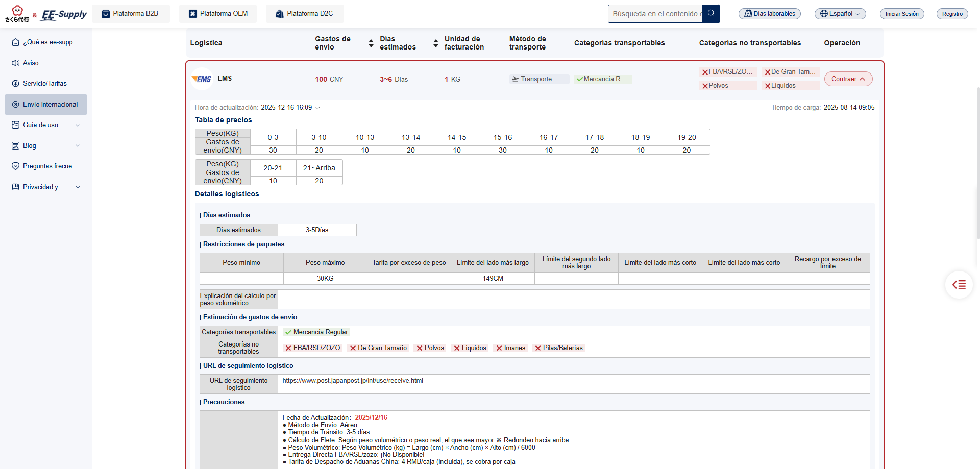Click the Iniciar Sesión button
The height and width of the screenshot is (469, 980).
(x=902, y=14)
